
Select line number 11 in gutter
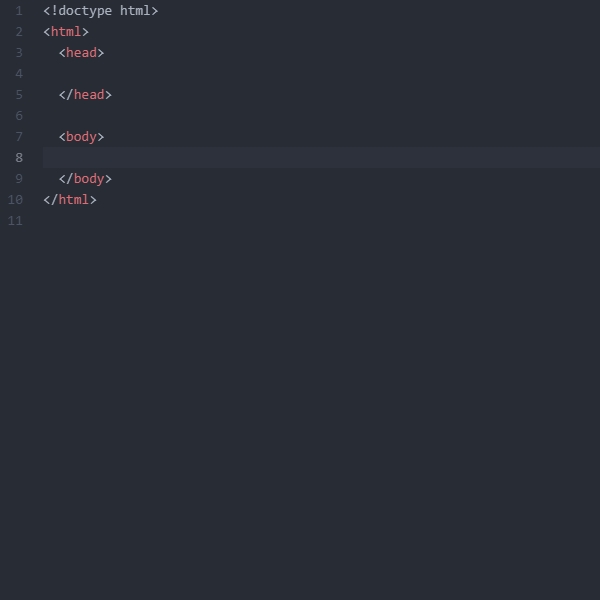click(x=15, y=221)
